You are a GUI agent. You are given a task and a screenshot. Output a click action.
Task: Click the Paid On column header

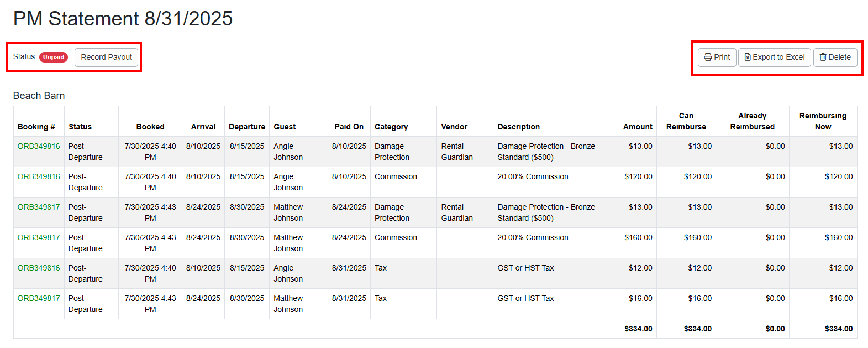(x=349, y=127)
